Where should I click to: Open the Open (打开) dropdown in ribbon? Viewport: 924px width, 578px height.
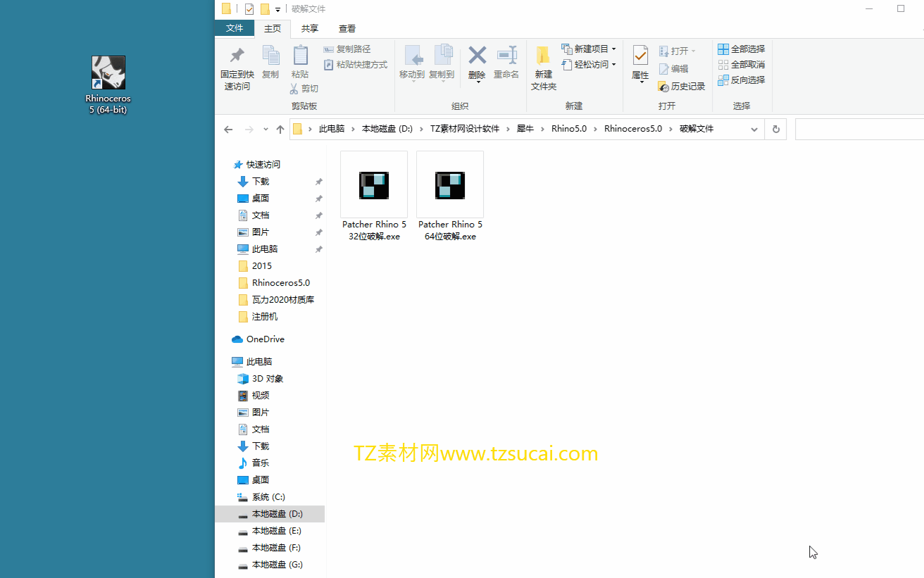pos(678,51)
